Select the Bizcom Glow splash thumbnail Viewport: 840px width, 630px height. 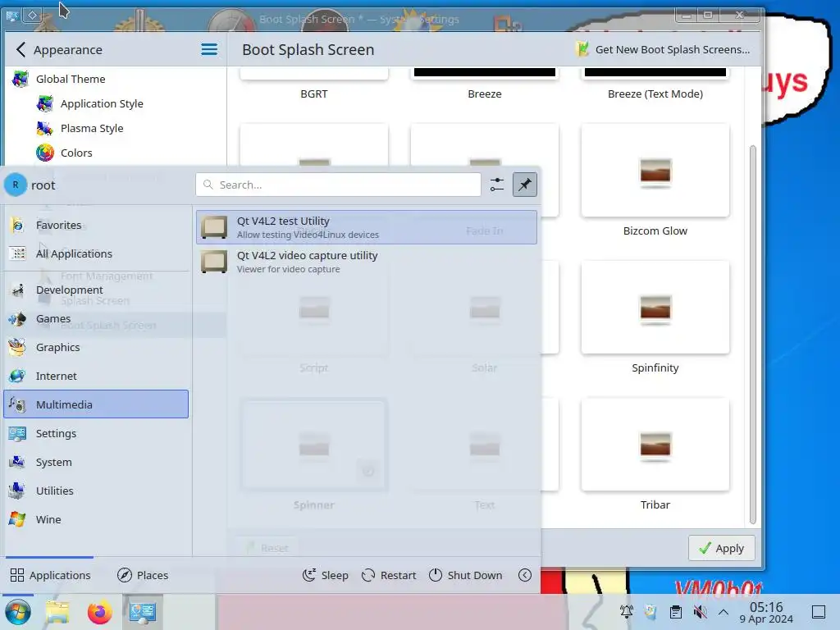[x=655, y=171]
